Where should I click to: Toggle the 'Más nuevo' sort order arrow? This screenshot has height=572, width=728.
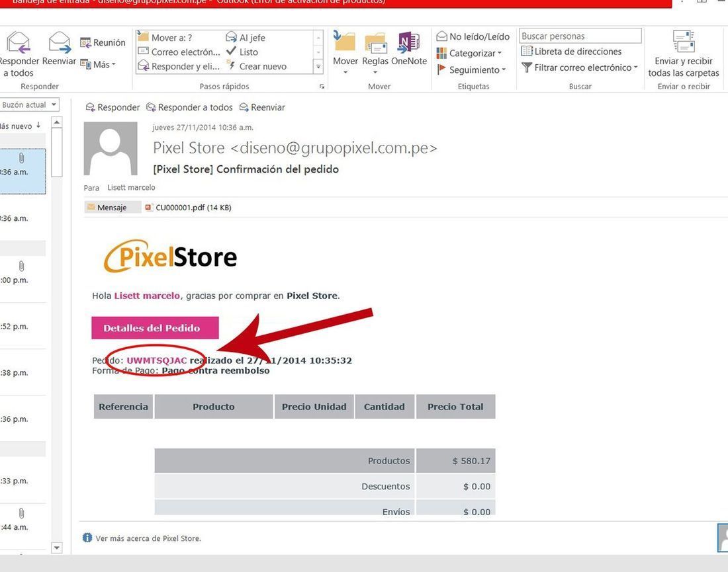pyautogui.click(x=38, y=125)
